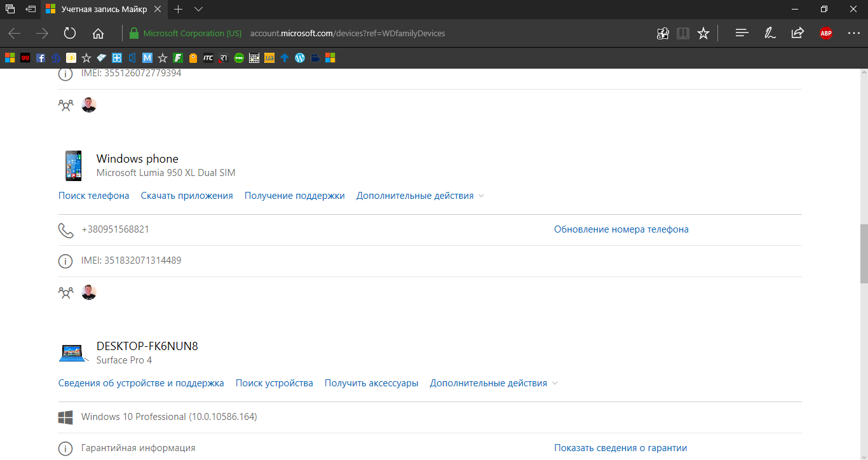Expand Дополнительные действия for Windows phone
This screenshot has height=460, width=868.
pos(420,196)
